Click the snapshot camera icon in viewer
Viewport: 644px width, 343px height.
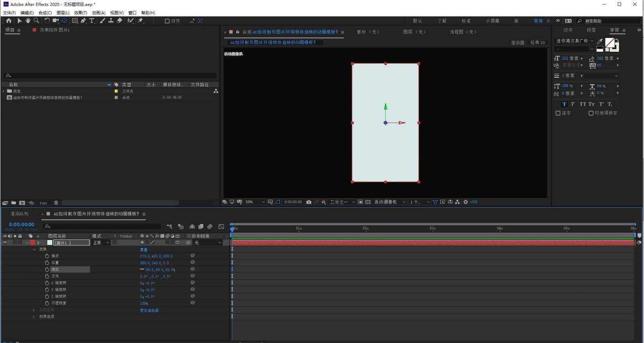309,202
